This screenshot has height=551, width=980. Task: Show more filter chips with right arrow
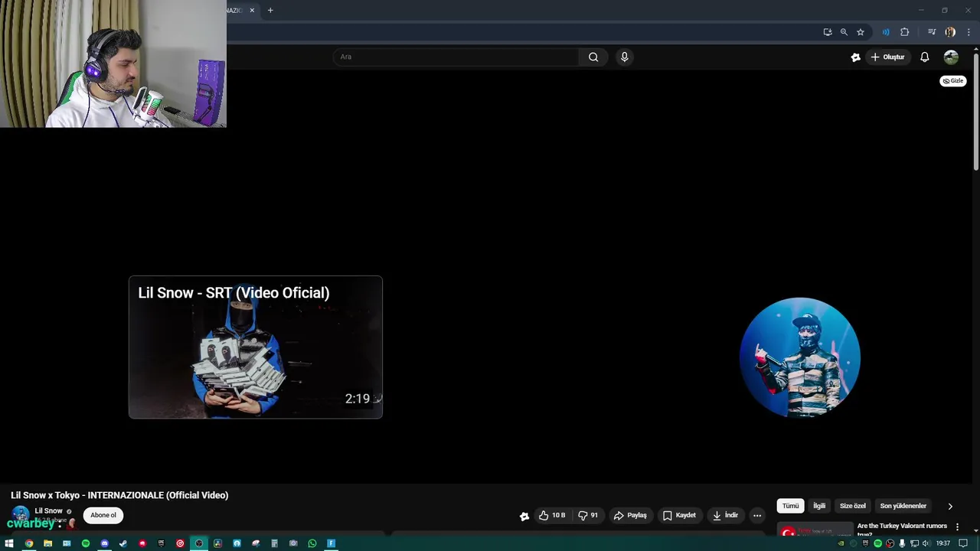(950, 506)
